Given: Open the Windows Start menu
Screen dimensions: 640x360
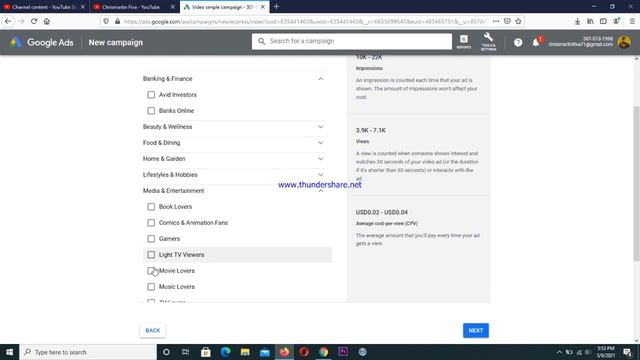Looking at the screenshot, I should click(x=9, y=352).
